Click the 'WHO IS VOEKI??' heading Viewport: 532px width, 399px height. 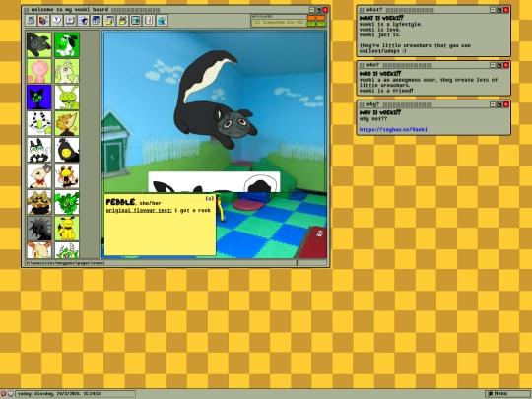[x=380, y=74]
